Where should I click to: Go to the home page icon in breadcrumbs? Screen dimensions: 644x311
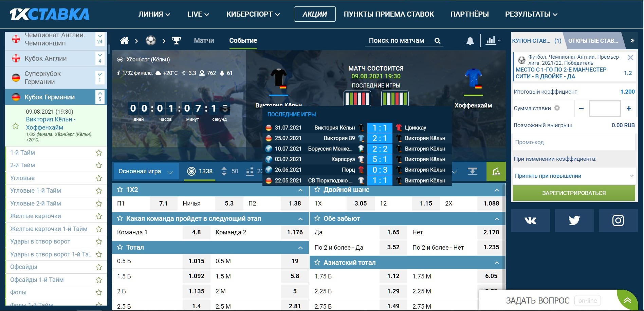point(125,41)
